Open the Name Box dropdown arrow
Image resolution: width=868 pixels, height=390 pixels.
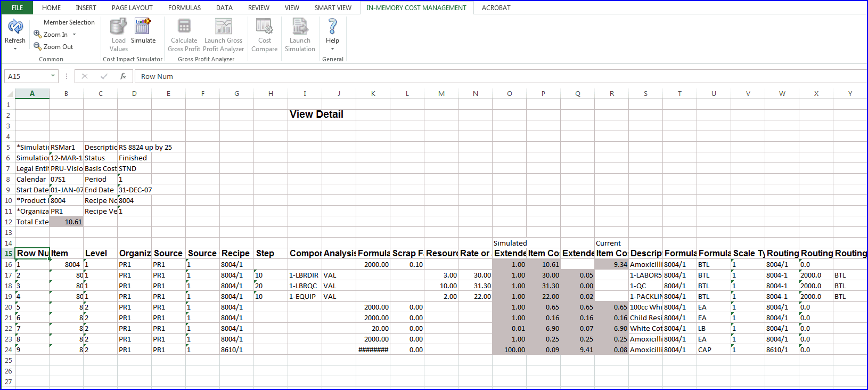[x=53, y=76]
